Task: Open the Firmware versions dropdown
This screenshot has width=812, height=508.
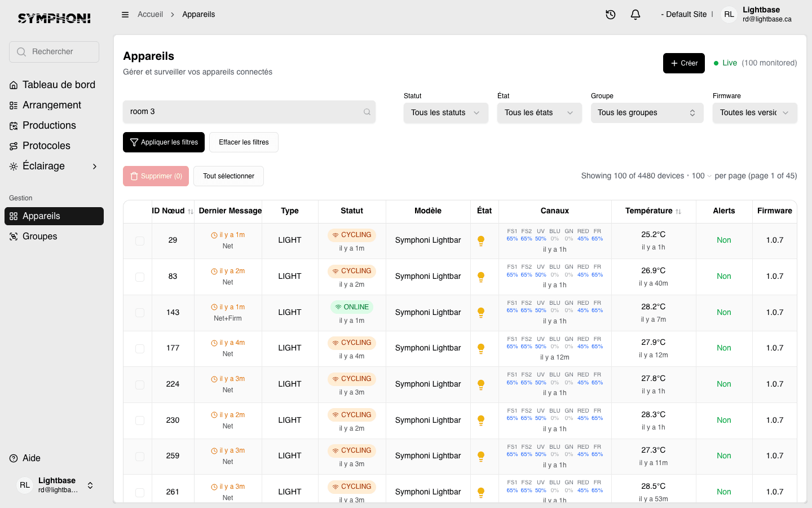Action: click(754, 112)
